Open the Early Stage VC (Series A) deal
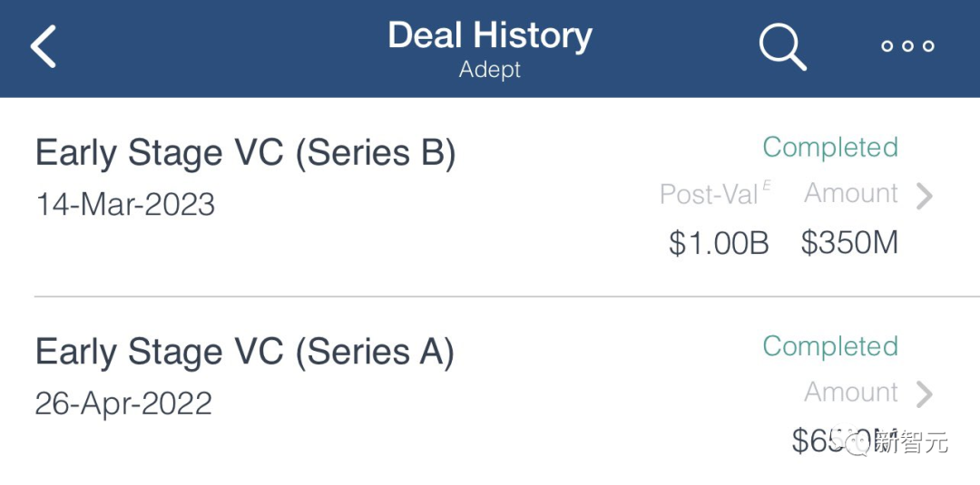 [x=244, y=353]
